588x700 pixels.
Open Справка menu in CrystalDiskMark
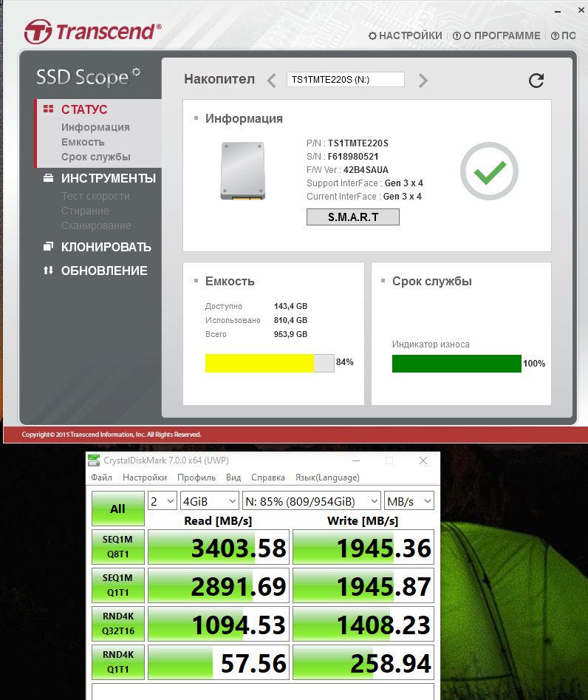(267, 478)
